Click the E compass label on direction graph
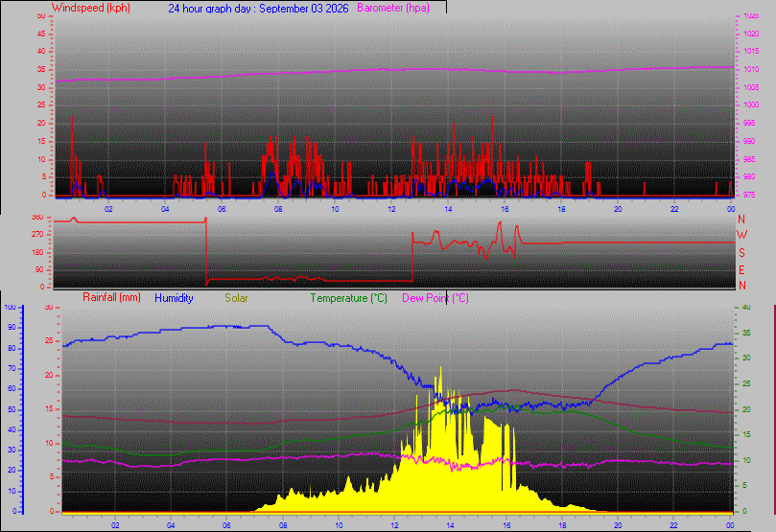The height and width of the screenshot is (532, 776). 741,270
